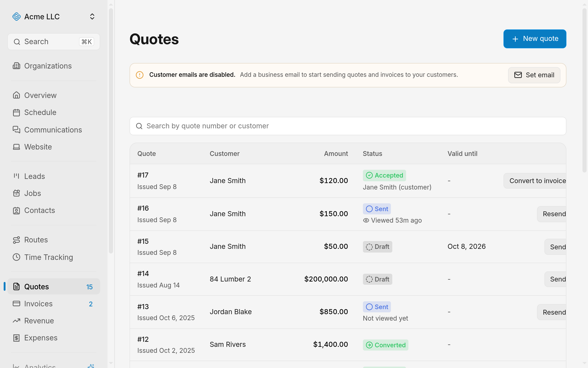Click the $200,000.00 amount

click(326, 279)
